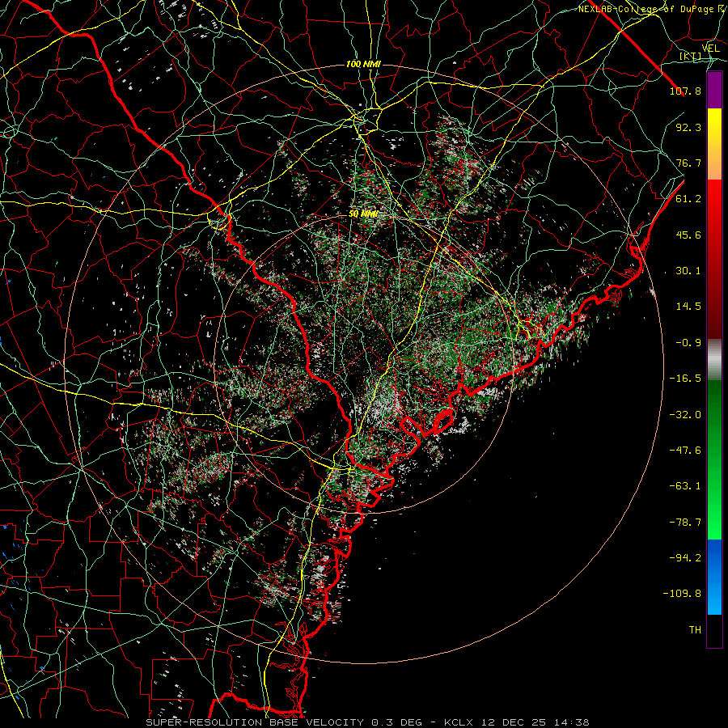Pick the light blue segment near -109.8
728x728 pixels.
pyautogui.click(x=714, y=597)
